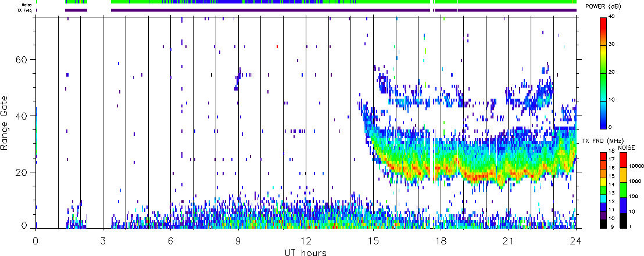Click the 'NOISE' legend title

(x=627, y=147)
